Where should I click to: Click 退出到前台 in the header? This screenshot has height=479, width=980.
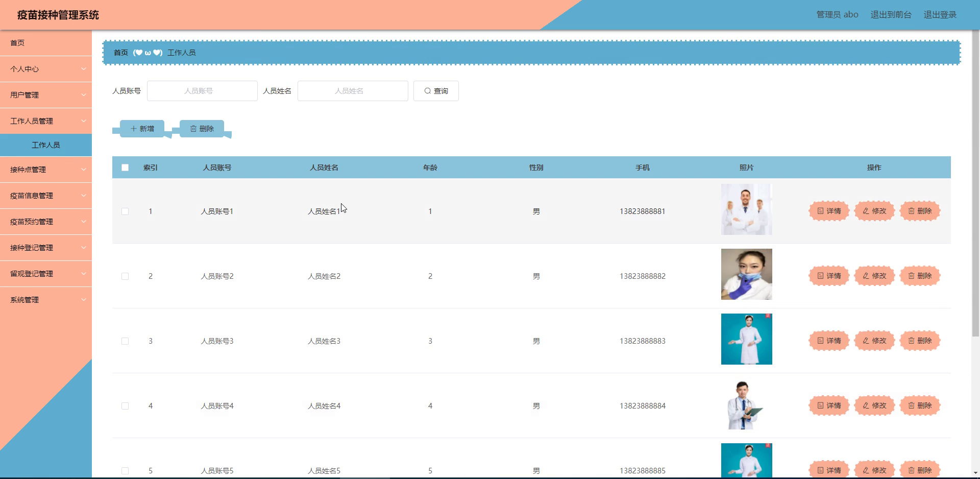(891, 15)
